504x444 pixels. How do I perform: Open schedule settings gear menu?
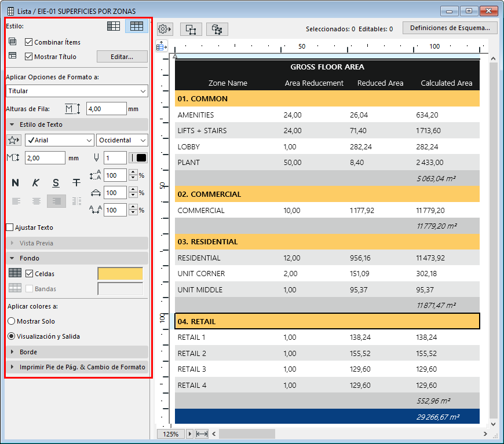point(165,29)
